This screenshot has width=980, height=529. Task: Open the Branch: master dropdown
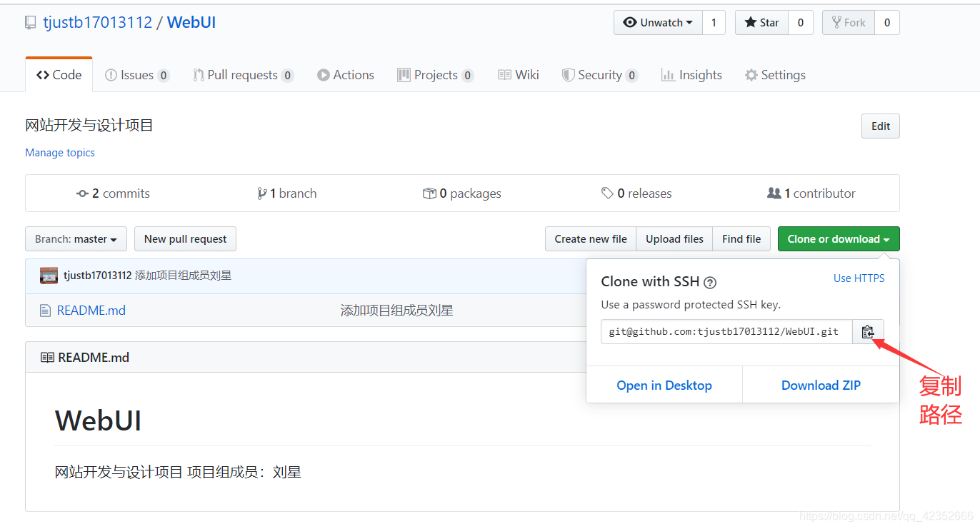tap(76, 239)
